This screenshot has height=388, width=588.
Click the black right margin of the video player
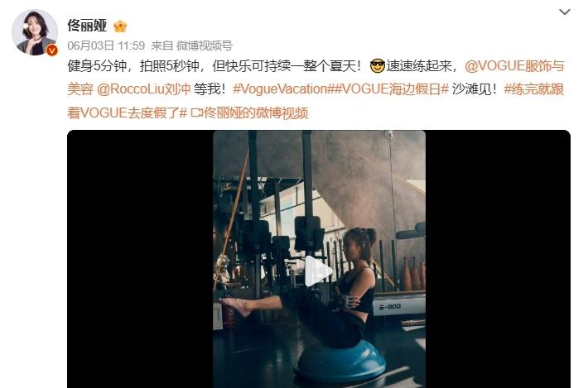click(x=498, y=258)
